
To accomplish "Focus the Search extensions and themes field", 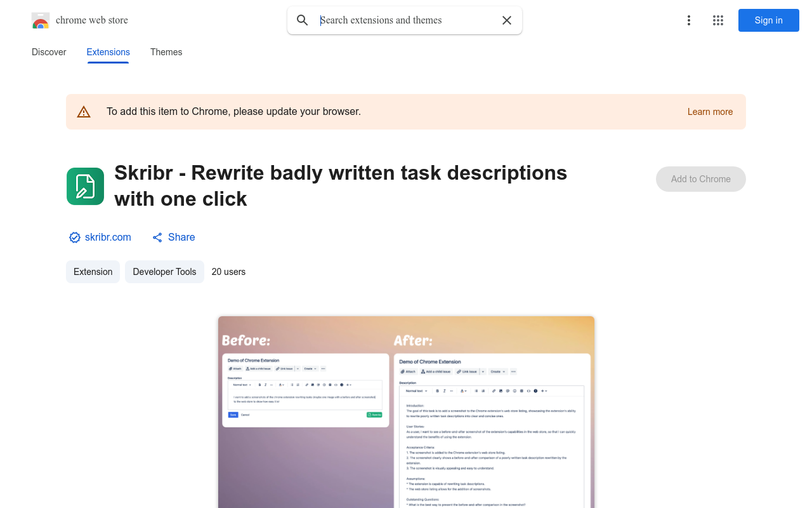I will click(x=406, y=20).
